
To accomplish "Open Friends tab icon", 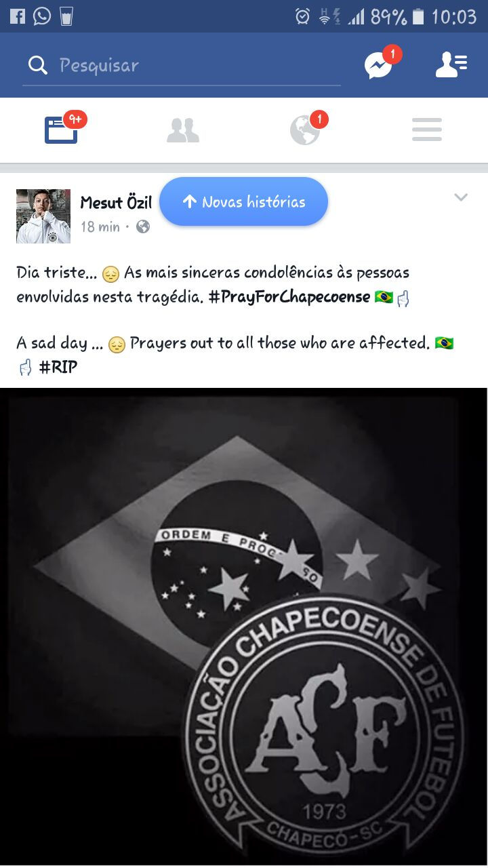I will 183,130.
